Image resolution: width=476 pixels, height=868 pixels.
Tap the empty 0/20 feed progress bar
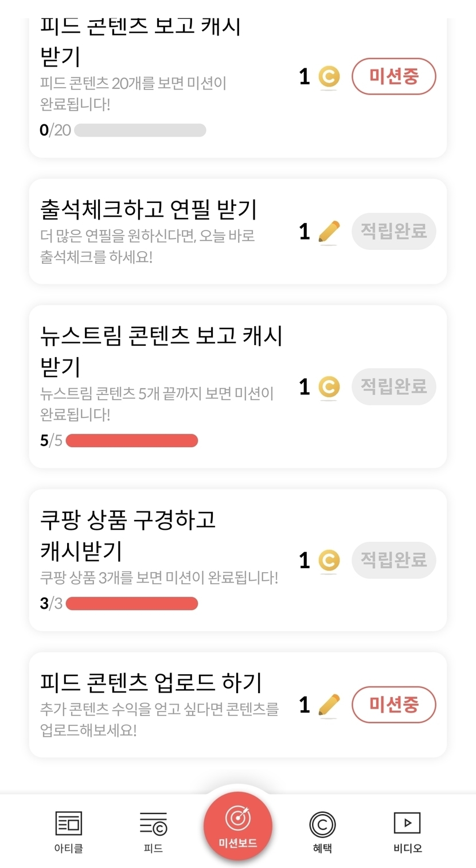[140, 130]
